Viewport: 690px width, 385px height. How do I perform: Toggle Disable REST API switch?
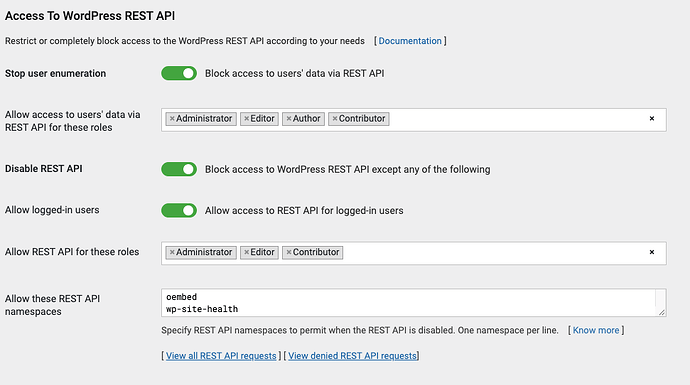click(179, 169)
